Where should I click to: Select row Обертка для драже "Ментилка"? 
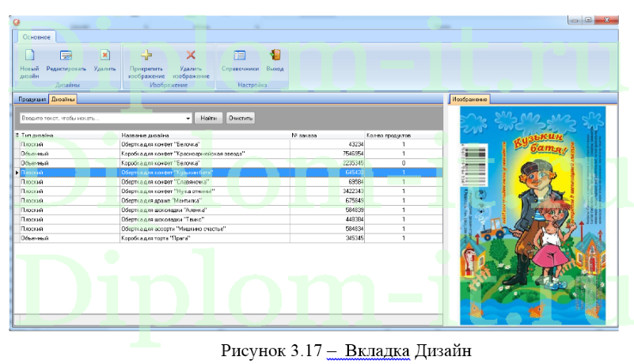tap(229, 201)
